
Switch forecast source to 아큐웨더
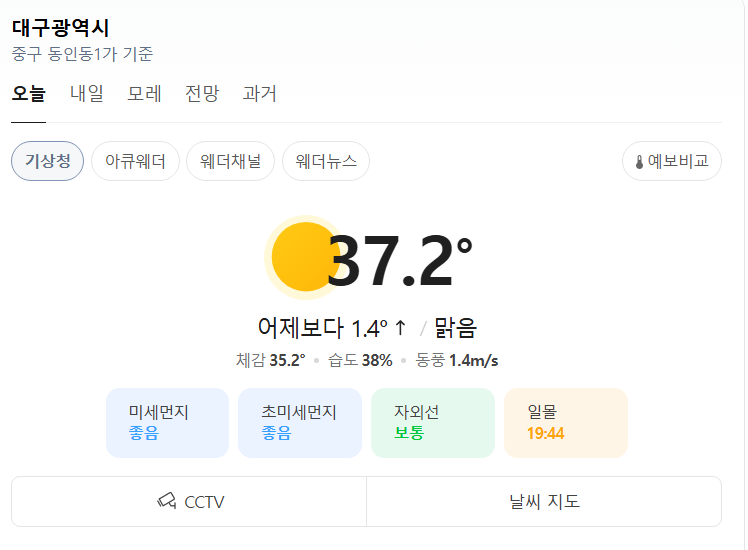coord(135,161)
